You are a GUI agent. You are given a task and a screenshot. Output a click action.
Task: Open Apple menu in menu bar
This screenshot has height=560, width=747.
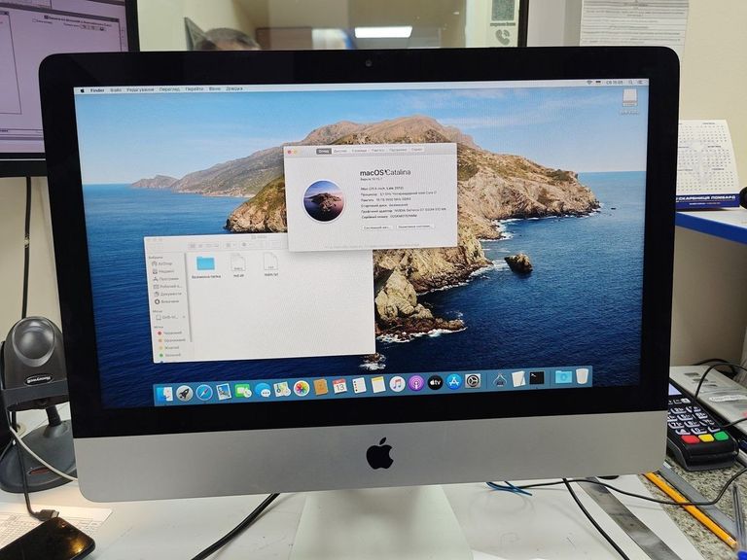pos(83,90)
